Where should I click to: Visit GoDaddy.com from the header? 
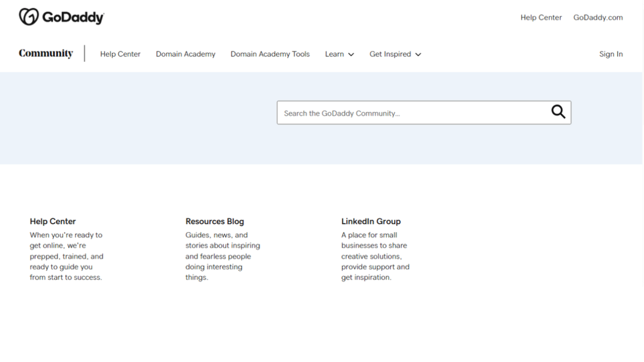[598, 17]
